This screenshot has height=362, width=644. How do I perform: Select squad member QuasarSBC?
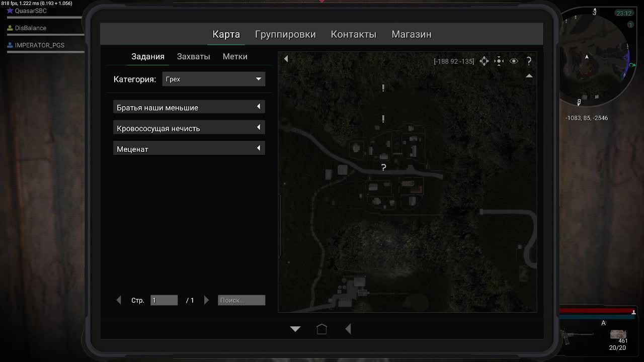tap(31, 11)
